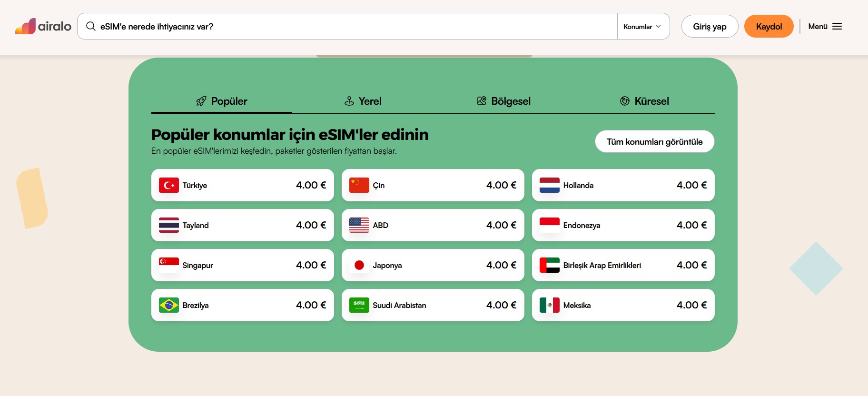Expand the Konumlar dropdown
This screenshot has height=396, width=868.
pos(642,27)
